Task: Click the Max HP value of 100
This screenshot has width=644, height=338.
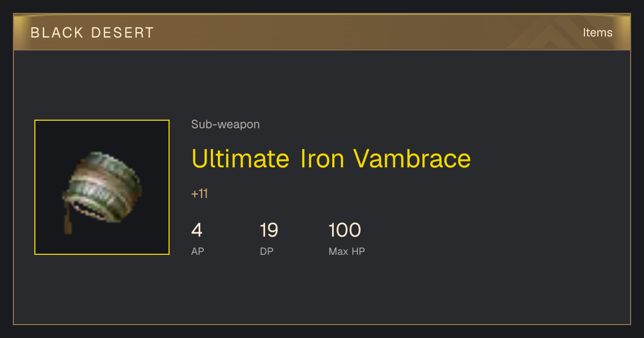Action: [x=345, y=230]
